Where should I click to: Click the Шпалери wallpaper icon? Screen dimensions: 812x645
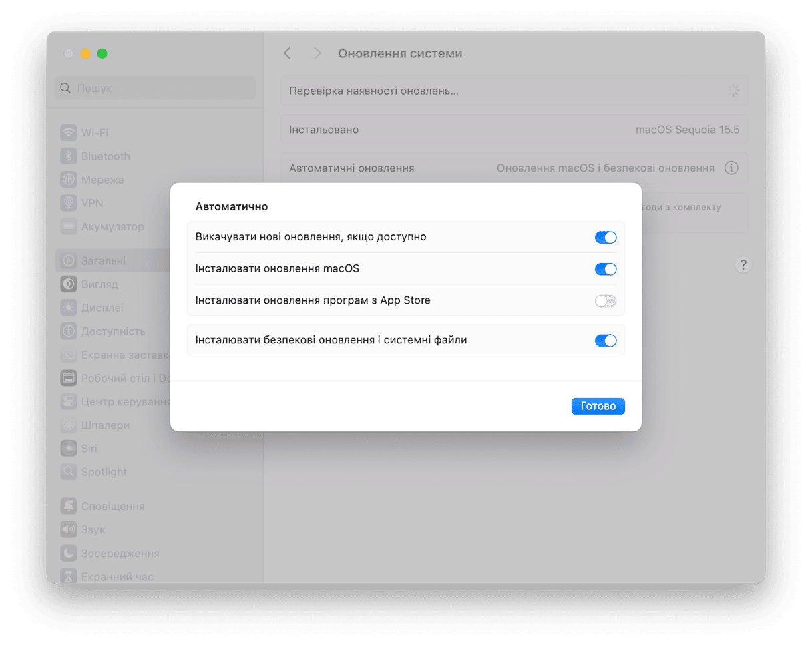click(x=69, y=425)
